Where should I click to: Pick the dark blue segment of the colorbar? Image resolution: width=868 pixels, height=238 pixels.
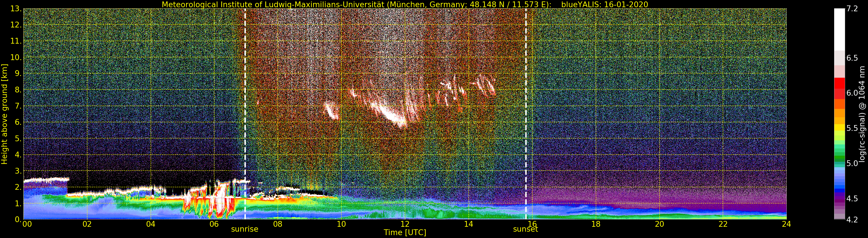click(839, 190)
